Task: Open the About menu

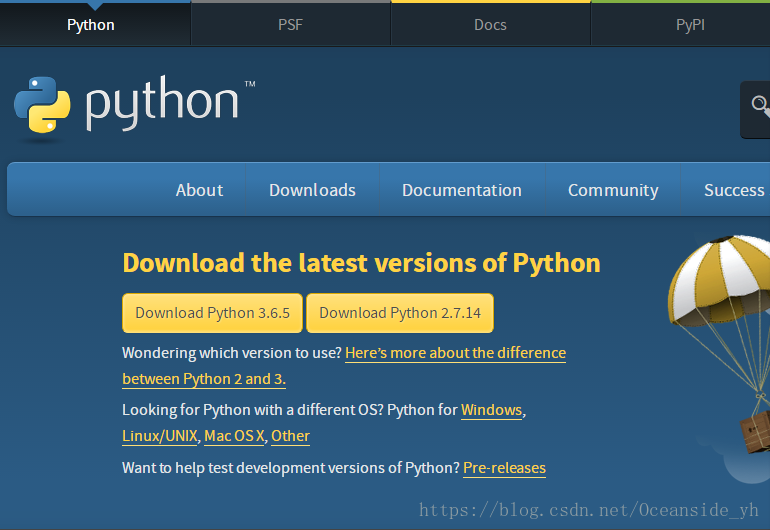Action: (x=199, y=190)
